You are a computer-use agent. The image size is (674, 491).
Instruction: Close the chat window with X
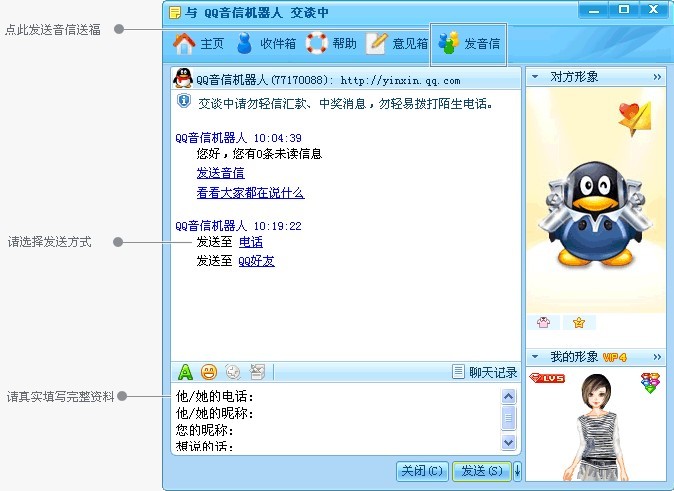click(654, 10)
